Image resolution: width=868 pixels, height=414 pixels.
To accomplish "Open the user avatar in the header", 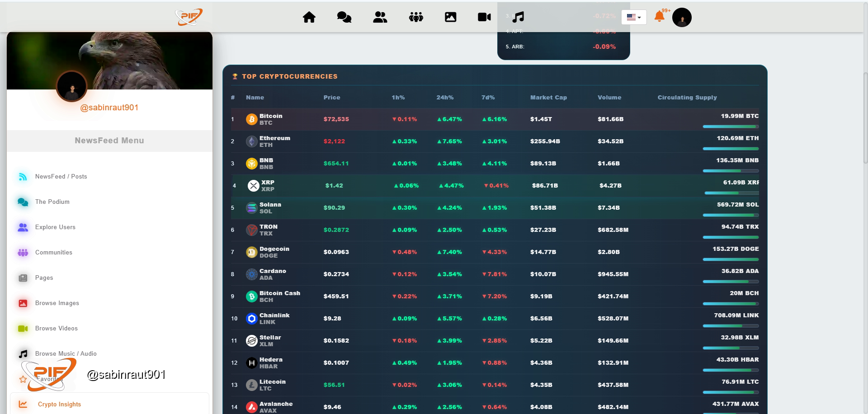I will 682,18.
